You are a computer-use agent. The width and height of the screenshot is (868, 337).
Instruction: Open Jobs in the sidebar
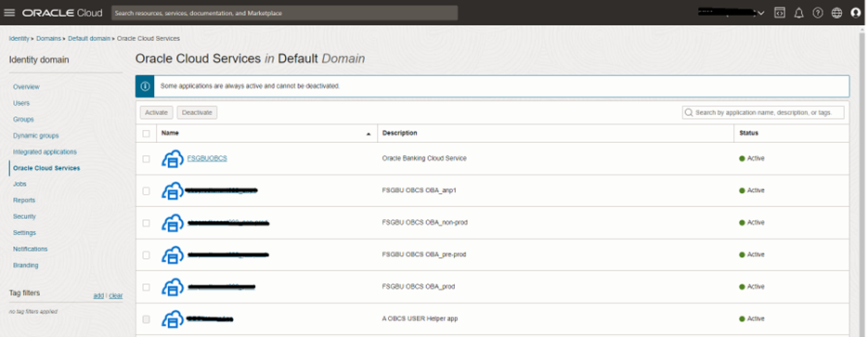coord(19,184)
